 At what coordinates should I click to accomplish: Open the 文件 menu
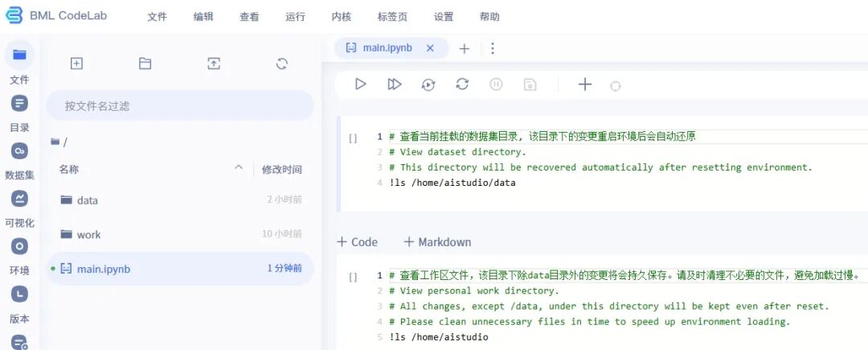coord(158,17)
